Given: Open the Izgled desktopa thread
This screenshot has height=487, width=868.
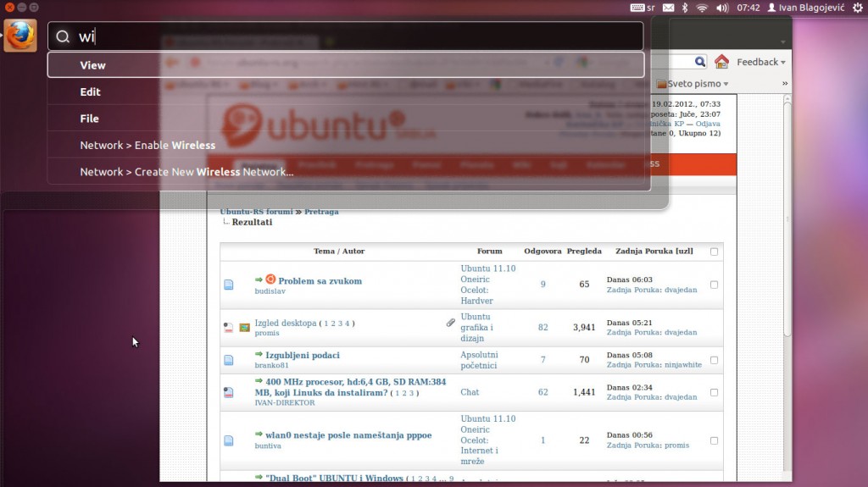Looking at the screenshot, I should pos(286,323).
